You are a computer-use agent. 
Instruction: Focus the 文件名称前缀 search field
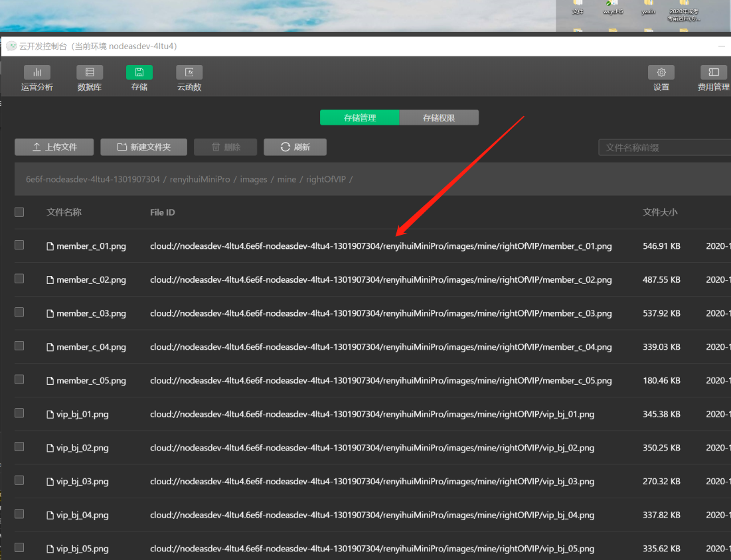(x=664, y=147)
